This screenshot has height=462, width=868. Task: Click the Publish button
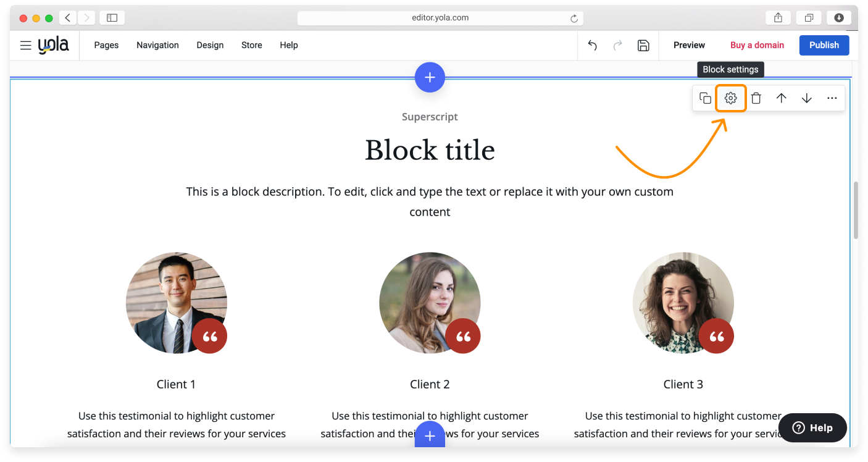tap(824, 45)
